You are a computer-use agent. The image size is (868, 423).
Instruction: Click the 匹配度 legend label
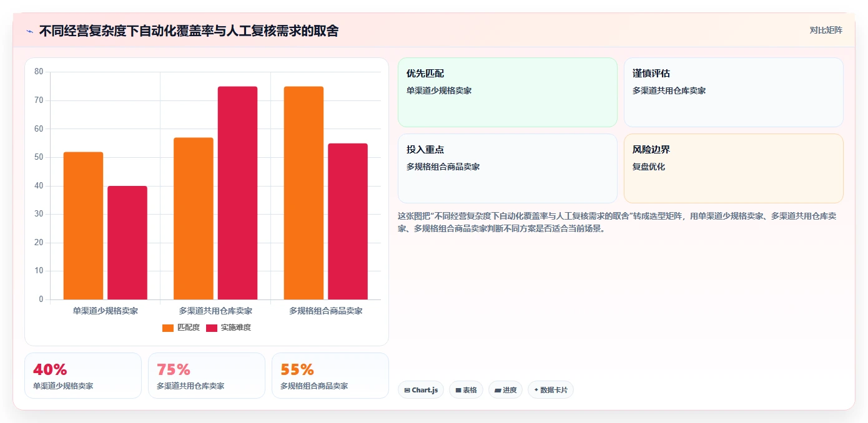click(x=189, y=328)
